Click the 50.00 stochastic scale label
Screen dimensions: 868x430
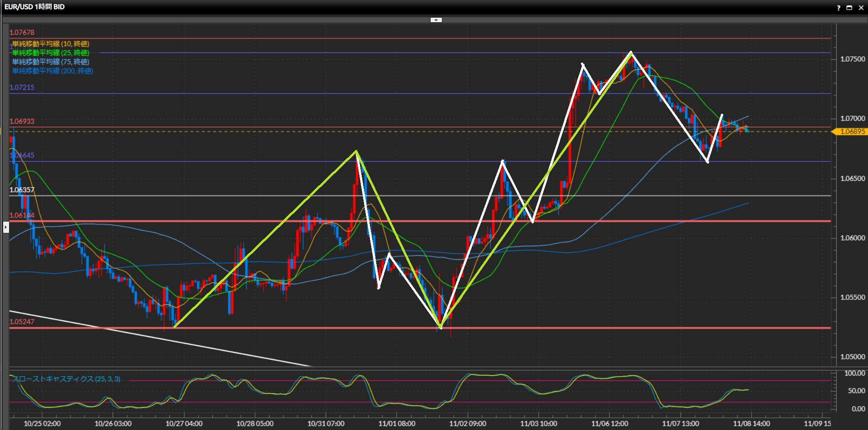tap(856, 391)
